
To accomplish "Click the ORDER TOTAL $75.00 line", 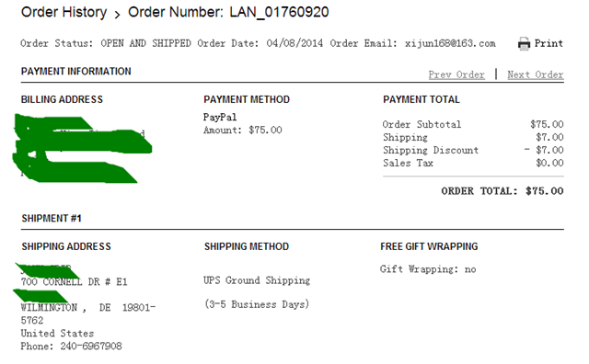I will [502, 191].
